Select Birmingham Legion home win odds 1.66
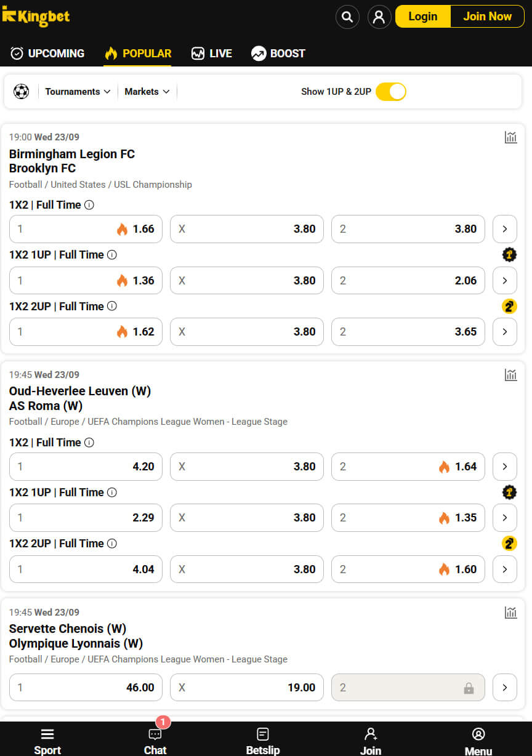This screenshot has height=756, width=532. pos(86,229)
